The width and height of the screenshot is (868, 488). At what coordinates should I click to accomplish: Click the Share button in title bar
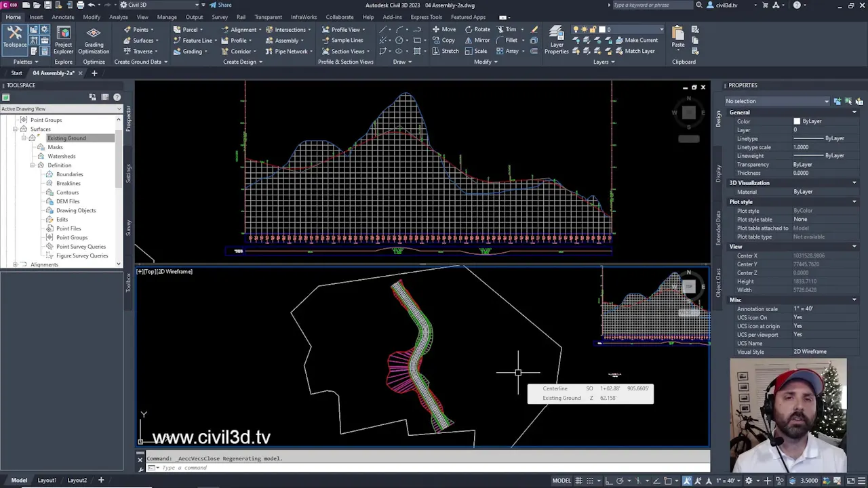[x=220, y=5]
